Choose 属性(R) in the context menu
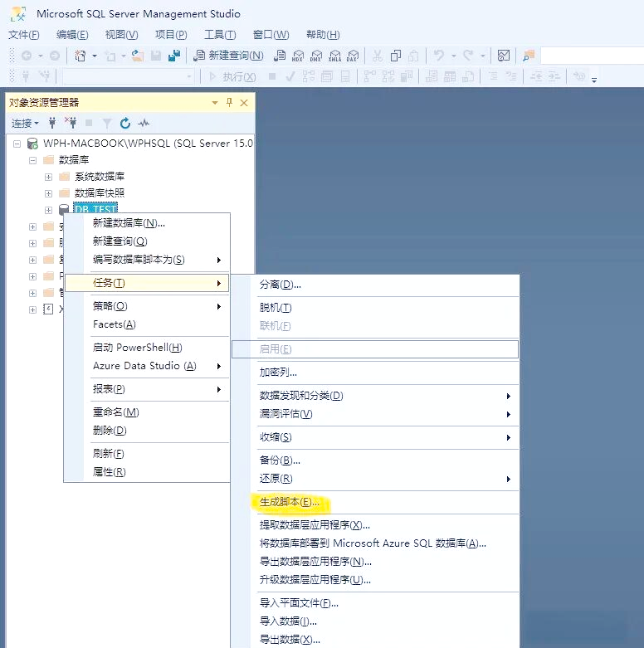 point(147,472)
